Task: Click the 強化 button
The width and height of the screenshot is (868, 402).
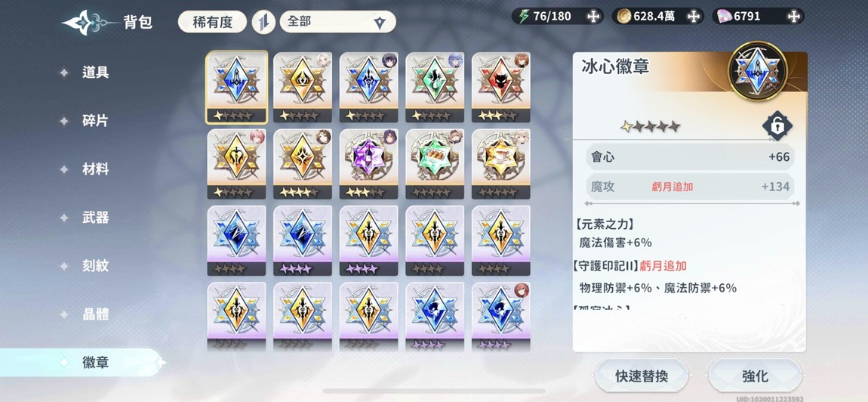Action: (755, 376)
